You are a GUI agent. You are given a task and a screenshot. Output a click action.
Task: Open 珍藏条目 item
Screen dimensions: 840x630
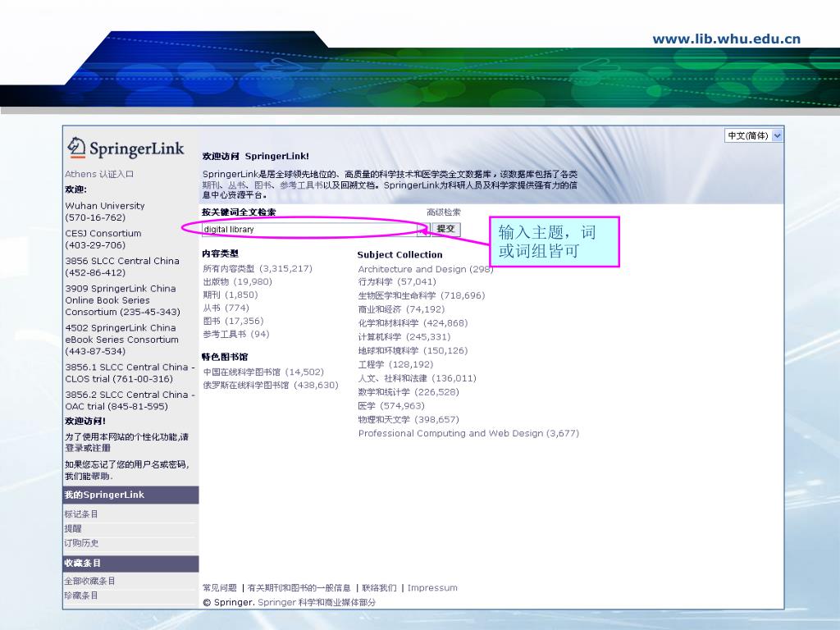81,596
